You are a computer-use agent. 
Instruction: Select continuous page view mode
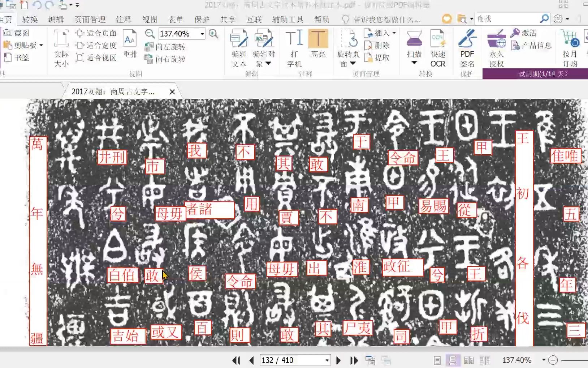pyautogui.click(x=453, y=360)
